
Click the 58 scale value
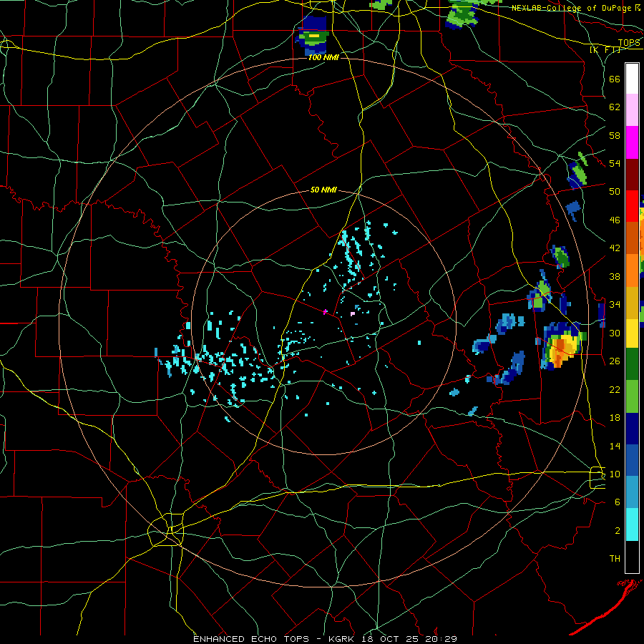pyautogui.click(x=615, y=135)
